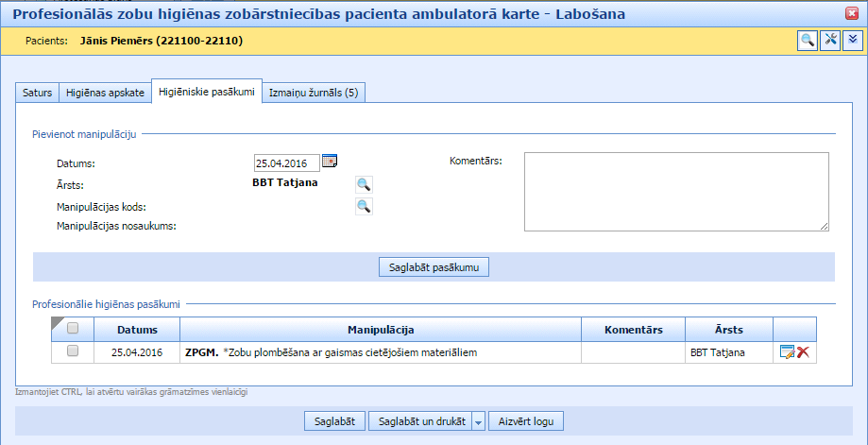Delete the ZPGM manipulation row

click(x=804, y=352)
